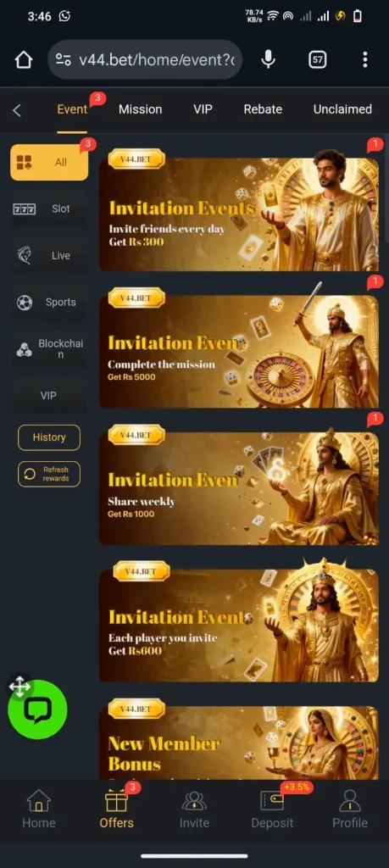Filter events by Slot category
Screen dimensions: 389x868
49,209
